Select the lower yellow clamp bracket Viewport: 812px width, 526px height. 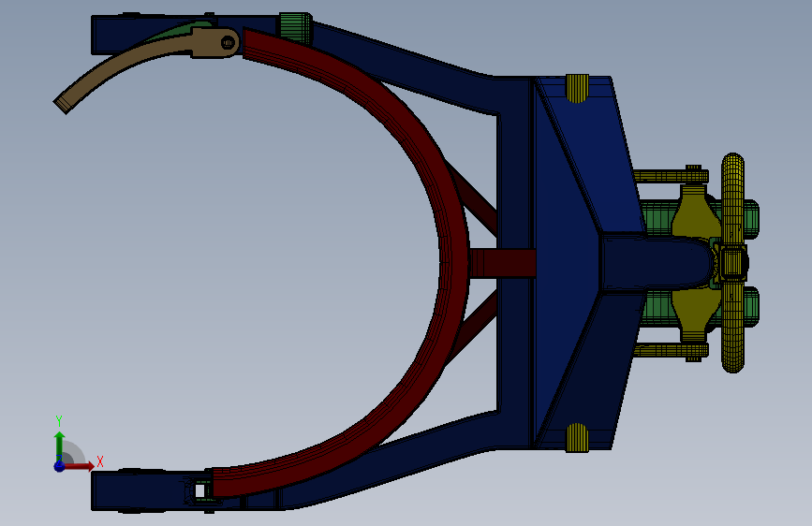(694, 314)
